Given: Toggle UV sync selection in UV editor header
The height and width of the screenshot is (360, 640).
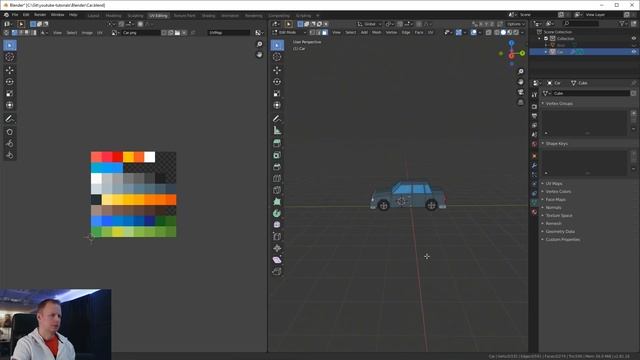Looking at the screenshot, I should coord(7,33).
